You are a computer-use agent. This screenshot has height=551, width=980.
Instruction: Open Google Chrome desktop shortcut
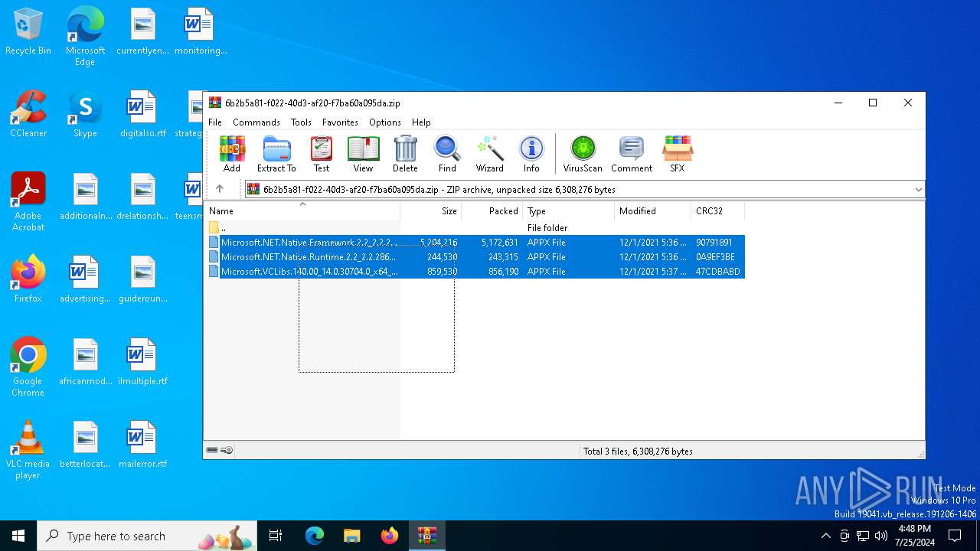point(28,367)
